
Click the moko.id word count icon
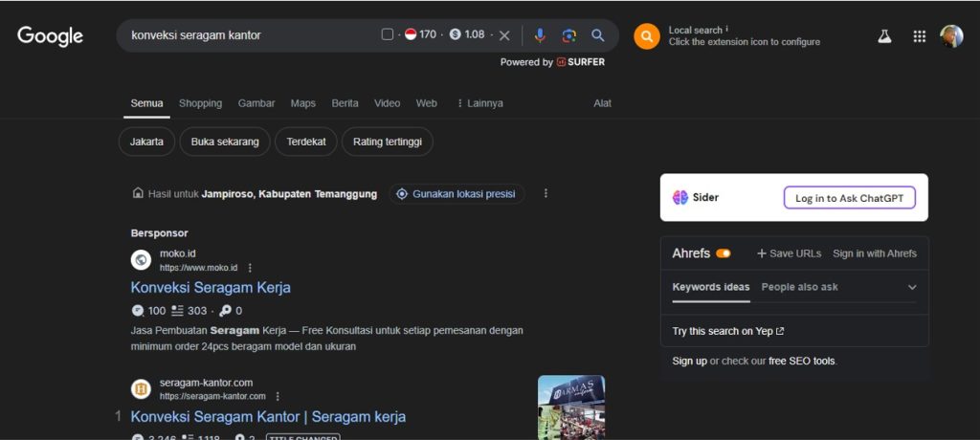177,311
